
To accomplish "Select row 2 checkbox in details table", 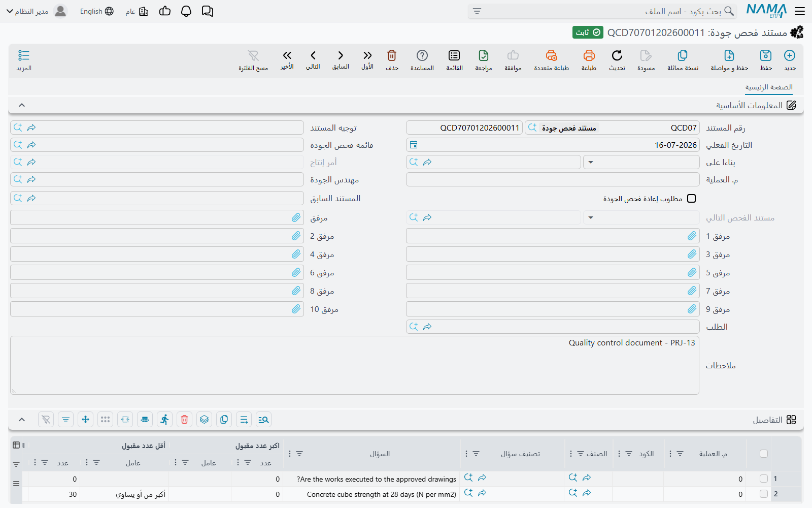I will click(764, 494).
